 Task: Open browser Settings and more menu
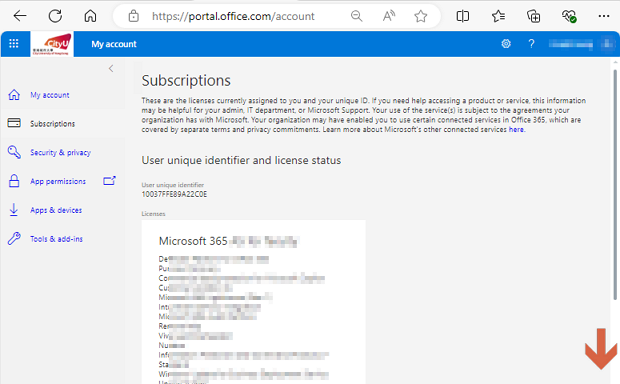click(604, 16)
